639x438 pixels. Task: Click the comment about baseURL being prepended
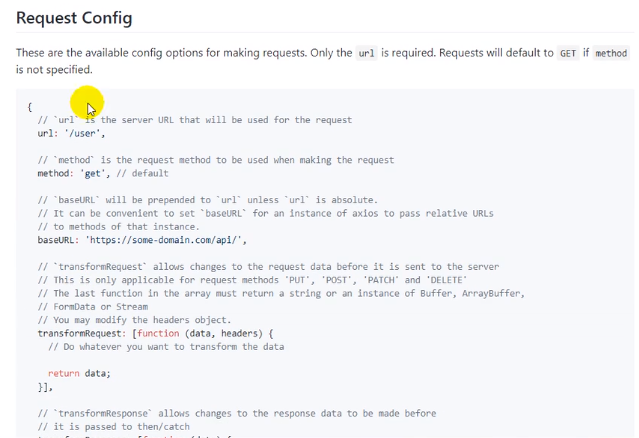pos(208,200)
